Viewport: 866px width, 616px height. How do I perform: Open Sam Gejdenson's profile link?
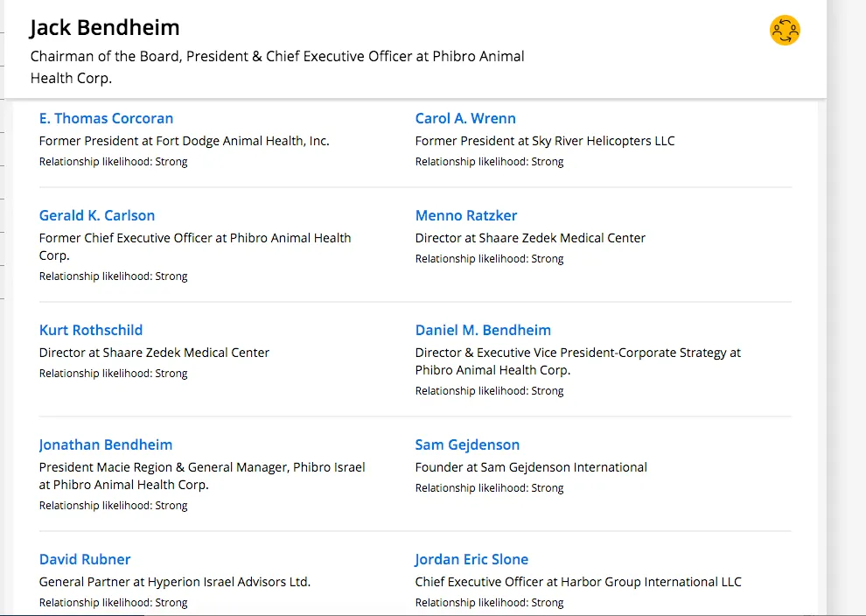467,444
